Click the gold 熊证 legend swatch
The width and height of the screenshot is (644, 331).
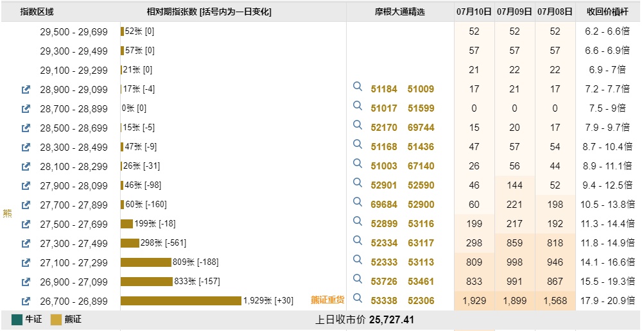pyautogui.click(x=57, y=319)
